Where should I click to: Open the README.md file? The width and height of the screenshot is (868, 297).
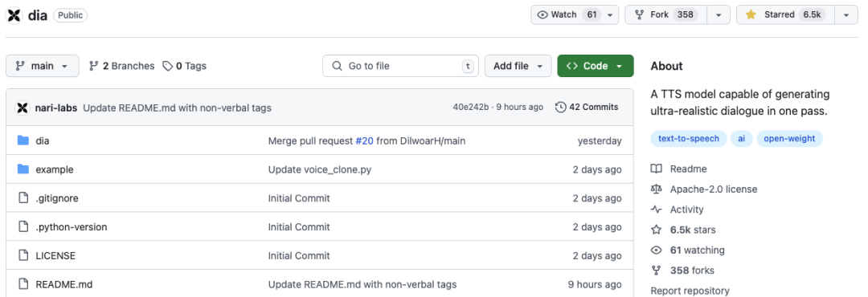63,285
